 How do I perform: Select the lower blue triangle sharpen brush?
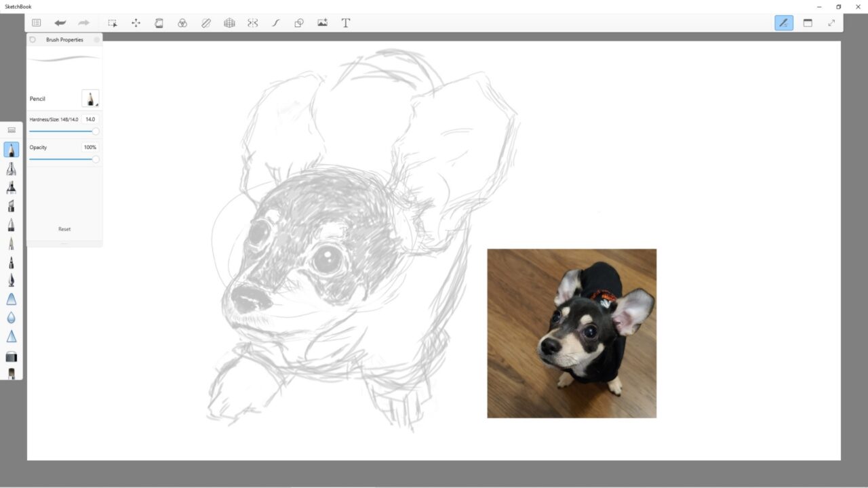[x=12, y=336]
